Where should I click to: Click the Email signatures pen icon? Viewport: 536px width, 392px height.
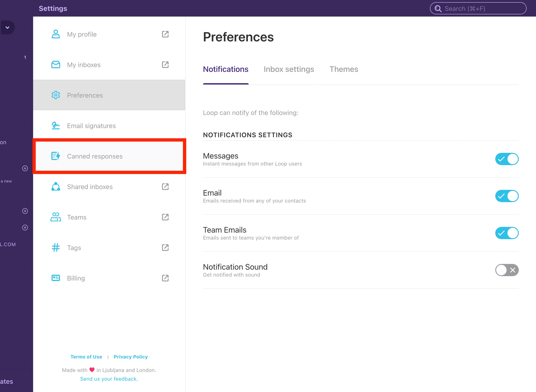tap(56, 126)
